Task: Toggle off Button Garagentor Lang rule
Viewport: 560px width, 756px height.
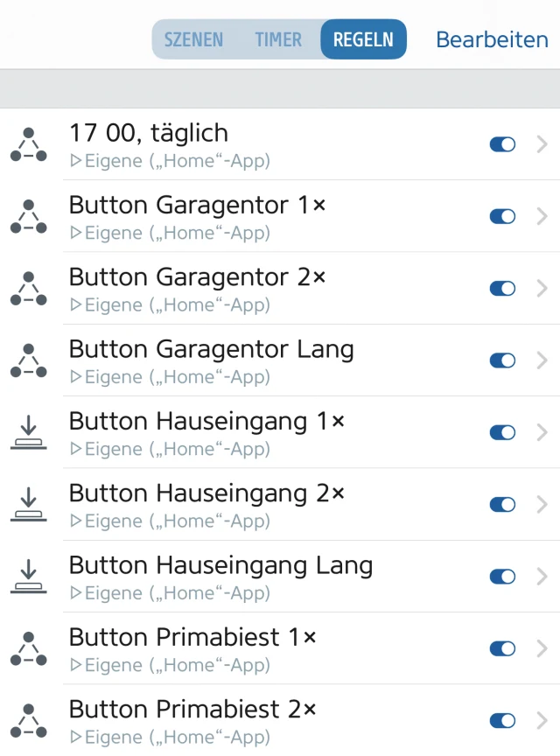Action: pyautogui.click(x=502, y=360)
